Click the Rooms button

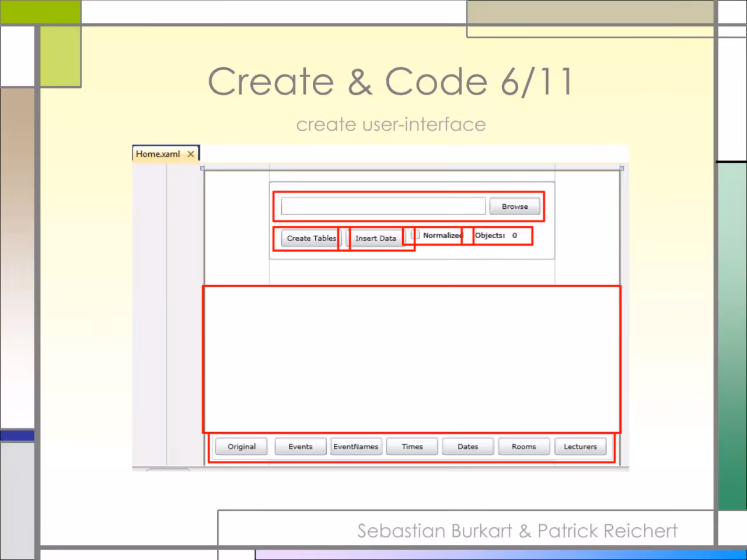point(524,446)
